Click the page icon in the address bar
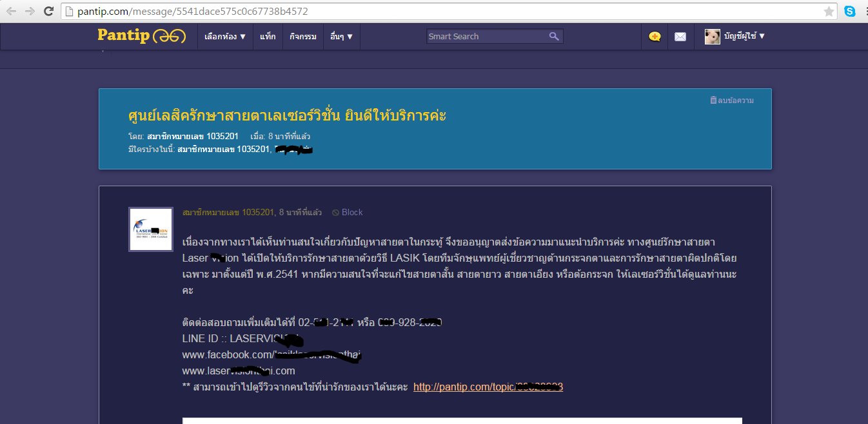 (68, 12)
